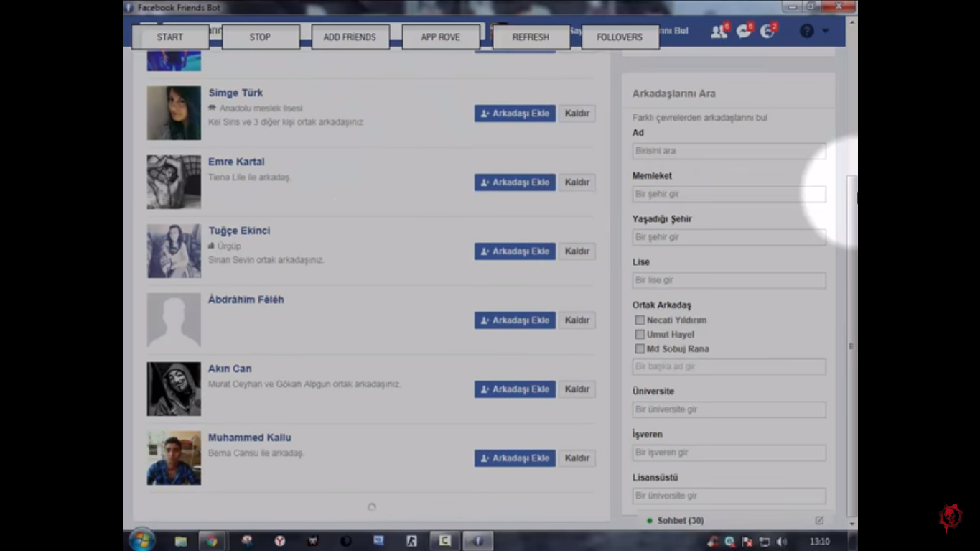Remove Akın Can suggestion with Kaldır
980x551 pixels.
tap(577, 389)
